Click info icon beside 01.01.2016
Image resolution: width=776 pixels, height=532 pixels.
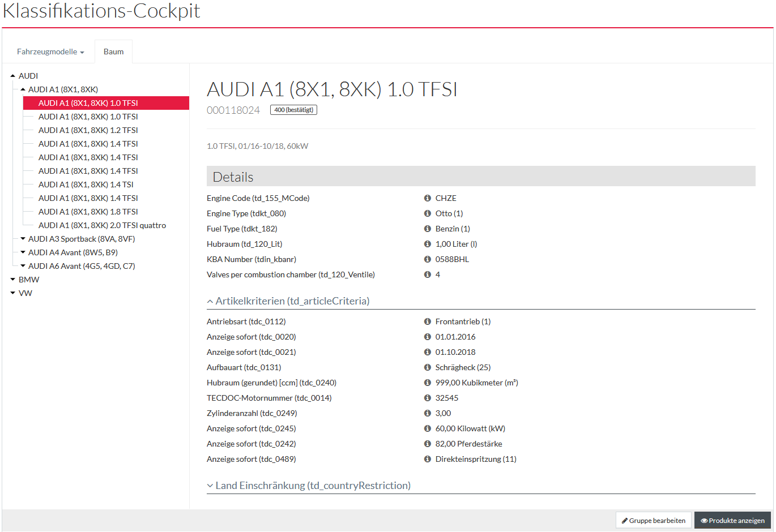point(428,337)
